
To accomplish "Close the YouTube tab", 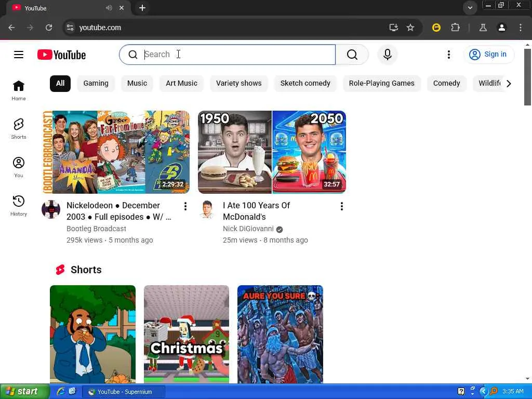I will click(x=122, y=8).
